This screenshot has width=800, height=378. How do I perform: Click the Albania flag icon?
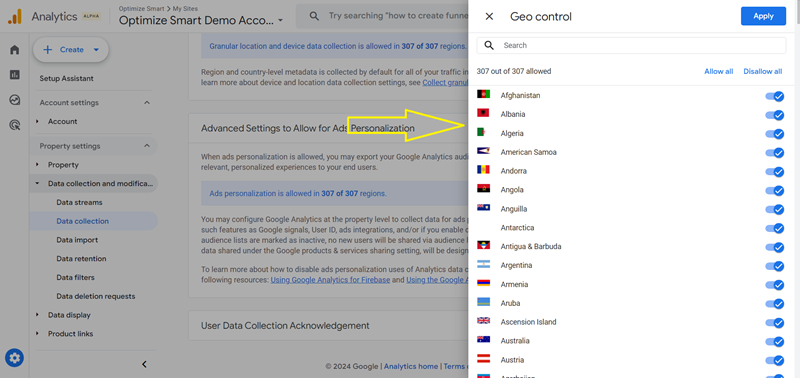pyautogui.click(x=483, y=113)
